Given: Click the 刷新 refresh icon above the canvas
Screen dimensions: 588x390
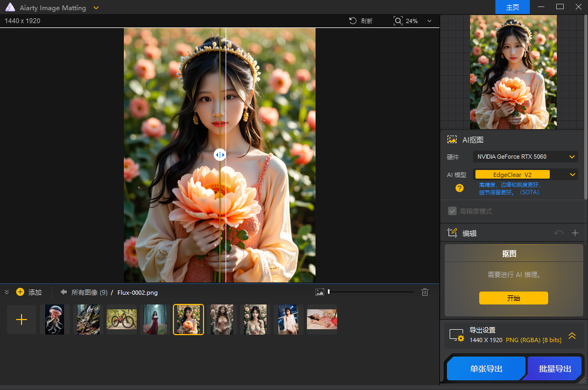Looking at the screenshot, I should tap(353, 21).
